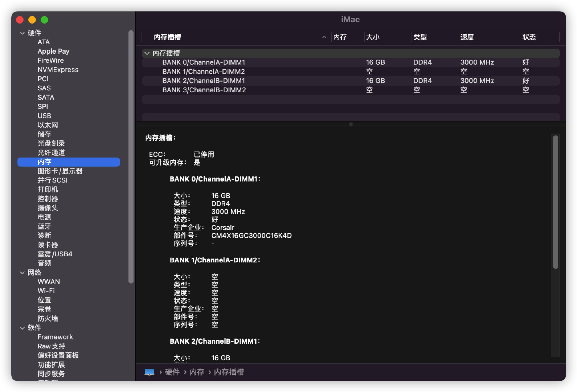Select the BANK 2/ChannelB-DIMM1 row
The width and height of the screenshot is (577, 392).
pyautogui.click(x=351, y=81)
